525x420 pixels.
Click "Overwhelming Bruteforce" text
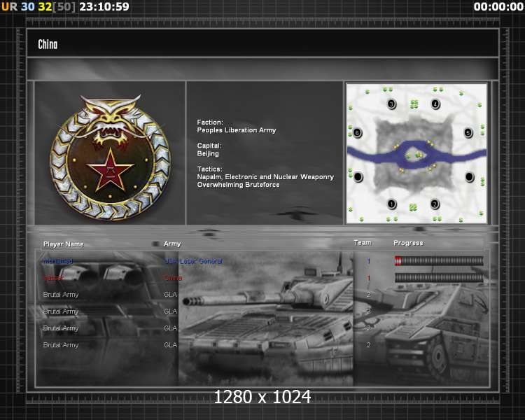[238, 185]
